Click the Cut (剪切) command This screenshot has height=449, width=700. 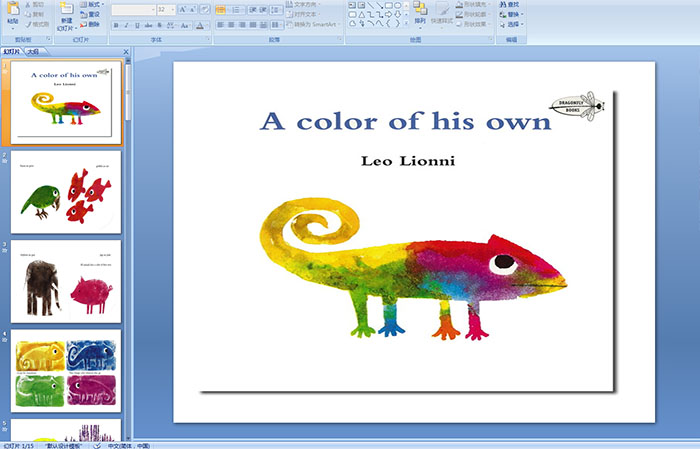[x=35, y=4]
